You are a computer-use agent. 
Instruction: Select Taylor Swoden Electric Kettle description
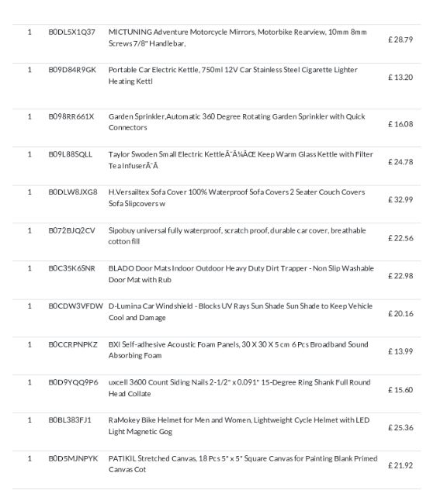coord(241,160)
